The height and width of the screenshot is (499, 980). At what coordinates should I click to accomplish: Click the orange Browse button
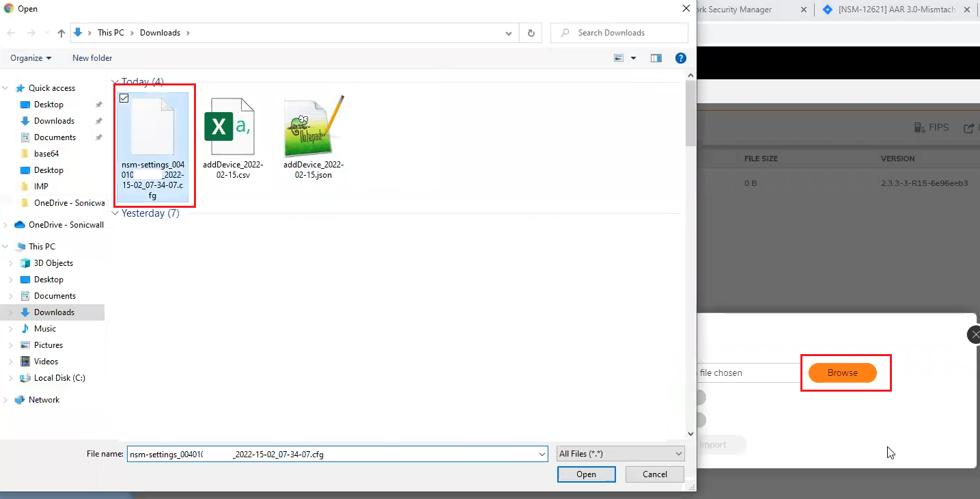click(x=842, y=373)
